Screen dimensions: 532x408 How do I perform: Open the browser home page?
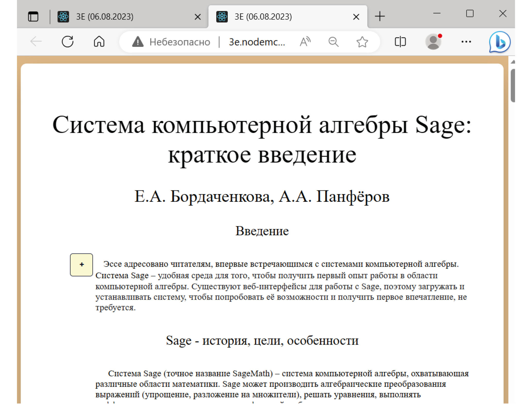point(99,41)
